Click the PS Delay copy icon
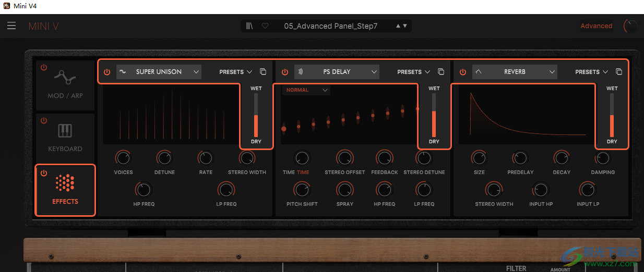 click(441, 72)
